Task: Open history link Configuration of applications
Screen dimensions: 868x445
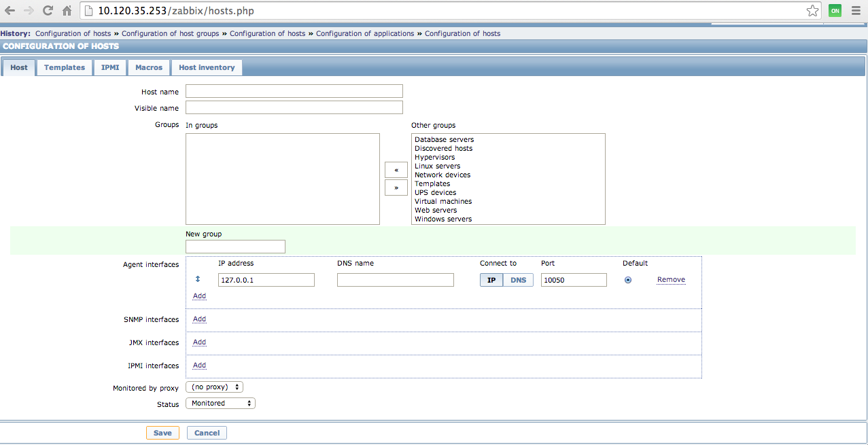Action: [365, 33]
